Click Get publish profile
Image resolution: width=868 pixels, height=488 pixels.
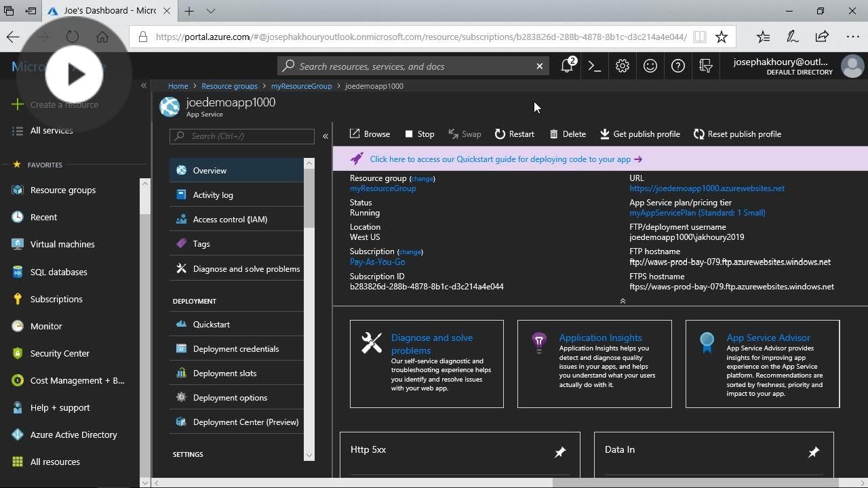tap(639, 134)
